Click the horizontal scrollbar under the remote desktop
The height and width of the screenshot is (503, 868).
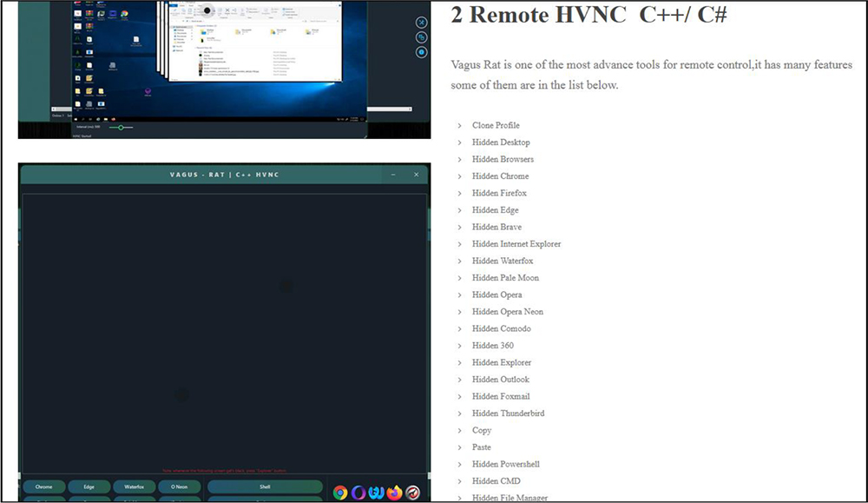[x=389, y=109]
